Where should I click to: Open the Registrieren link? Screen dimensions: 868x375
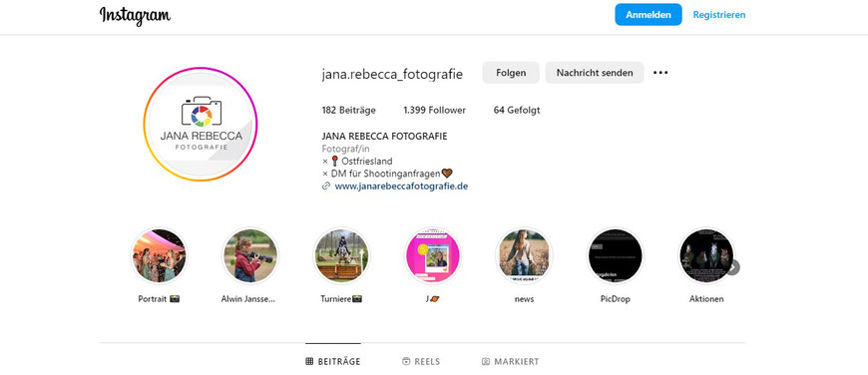click(x=719, y=15)
